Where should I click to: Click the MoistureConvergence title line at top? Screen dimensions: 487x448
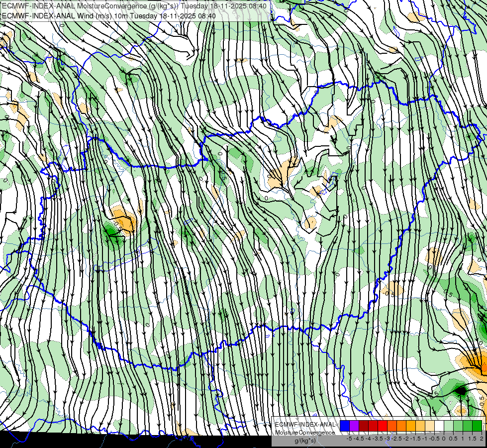click(x=134, y=6)
